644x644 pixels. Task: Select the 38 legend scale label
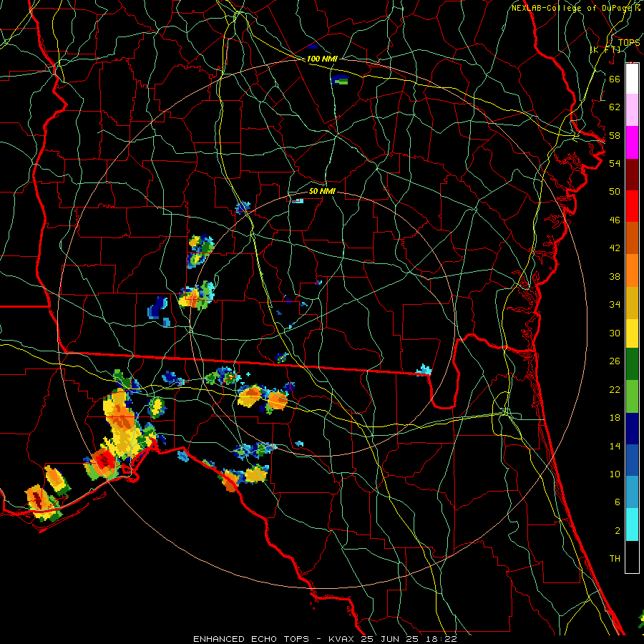(615, 276)
